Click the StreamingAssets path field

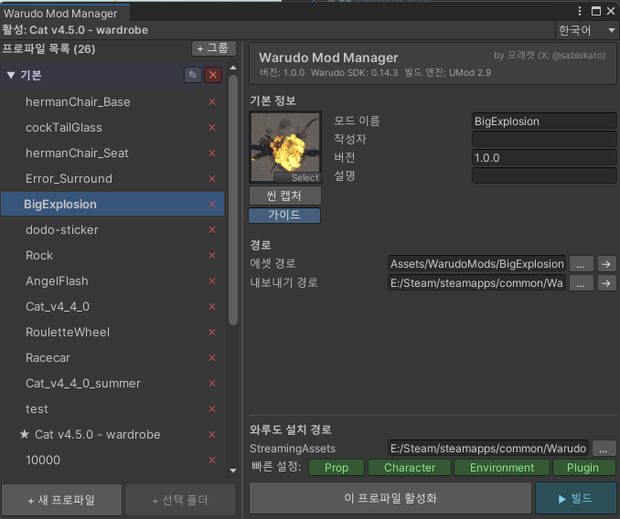point(488,448)
